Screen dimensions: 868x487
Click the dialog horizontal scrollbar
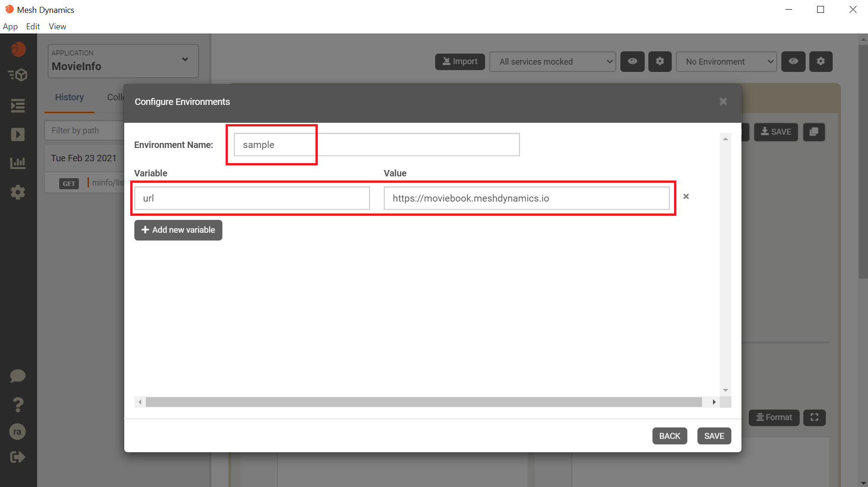pyautogui.click(x=424, y=402)
